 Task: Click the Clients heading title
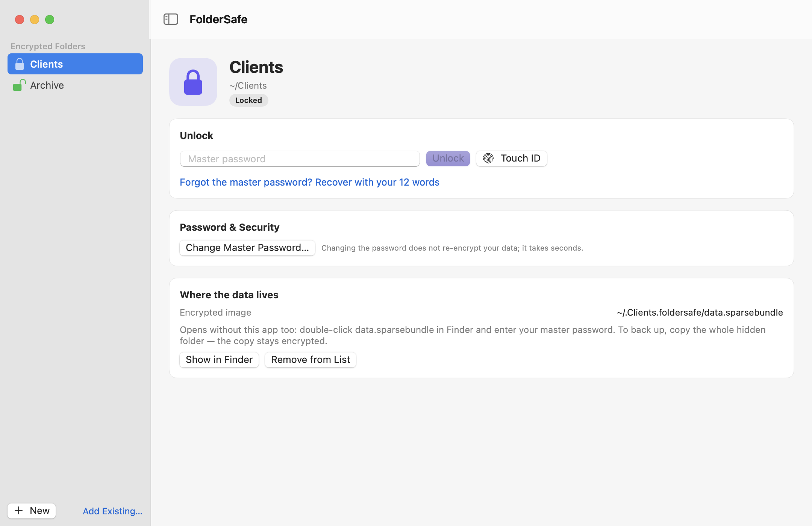coord(256,67)
